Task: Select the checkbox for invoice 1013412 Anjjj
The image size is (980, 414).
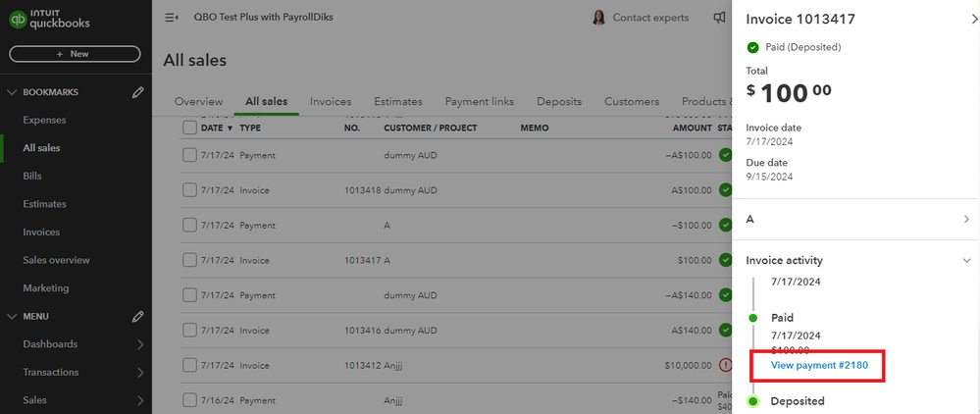Action: (x=190, y=365)
